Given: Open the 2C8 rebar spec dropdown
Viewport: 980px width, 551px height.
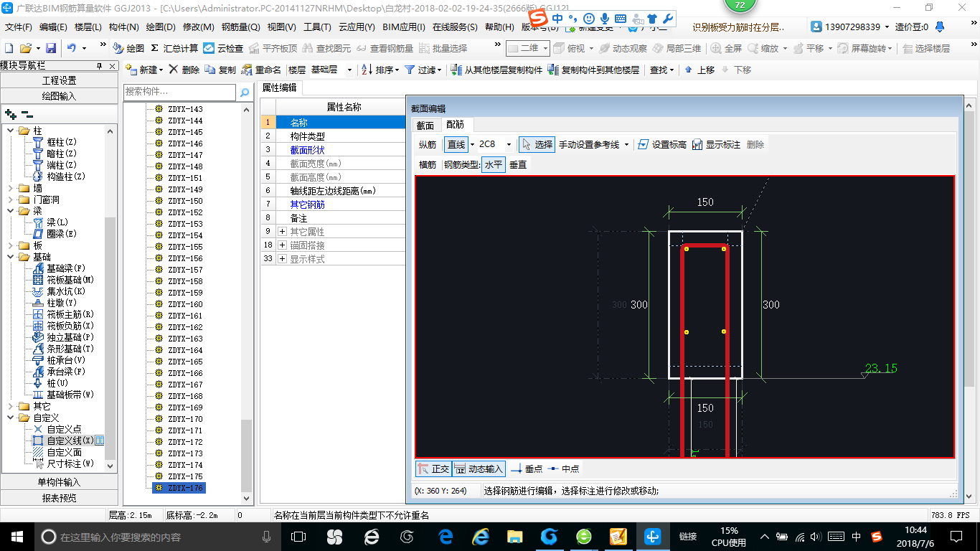Looking at the screenshot, I should [x=509, y=144].
